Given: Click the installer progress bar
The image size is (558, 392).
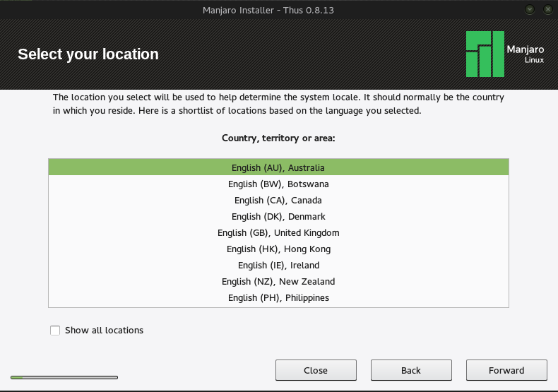Looking at the screenshot, I should (x=64, y=377).
